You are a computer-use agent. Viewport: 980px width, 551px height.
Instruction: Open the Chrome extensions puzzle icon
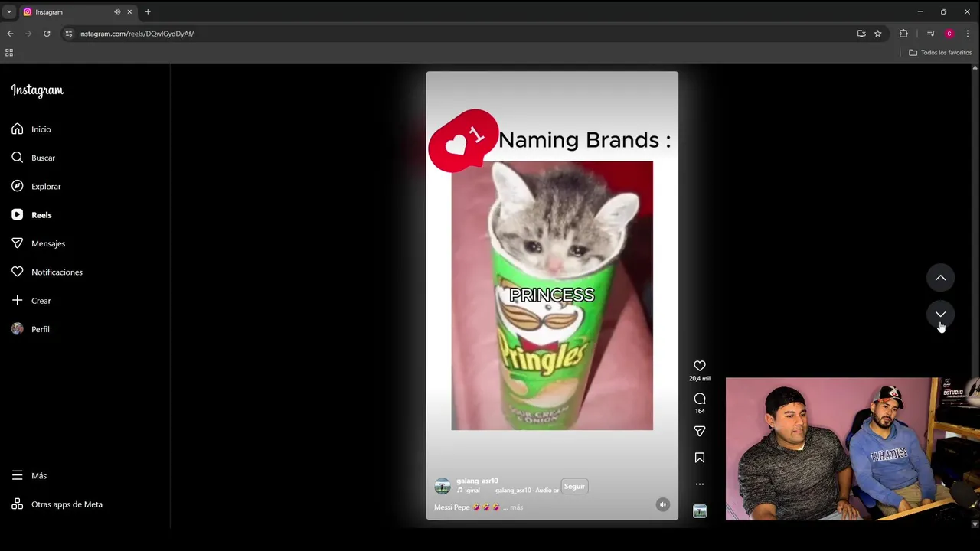click(x=903, y=34)
